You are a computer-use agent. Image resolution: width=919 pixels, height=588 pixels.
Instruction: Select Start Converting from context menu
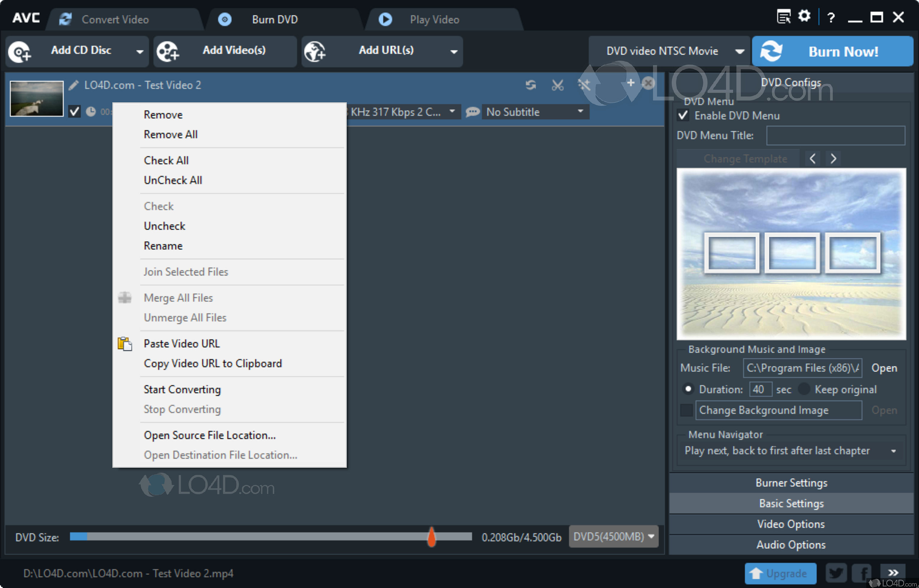coord(183,389)
